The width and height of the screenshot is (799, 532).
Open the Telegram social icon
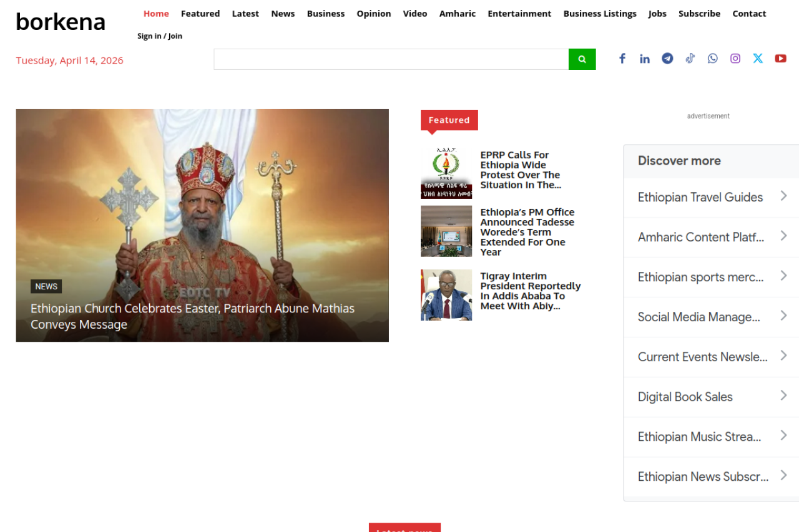coord(667,59)
